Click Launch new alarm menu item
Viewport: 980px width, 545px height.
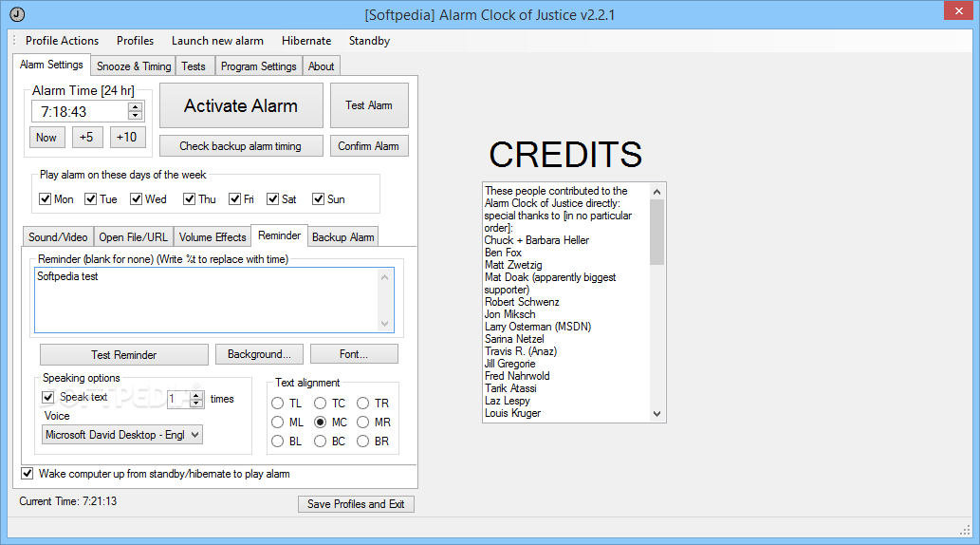tap(217, 41)
